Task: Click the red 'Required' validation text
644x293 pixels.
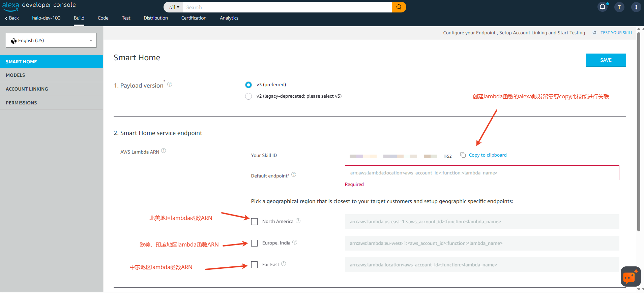Action: [x=354, y=184]
